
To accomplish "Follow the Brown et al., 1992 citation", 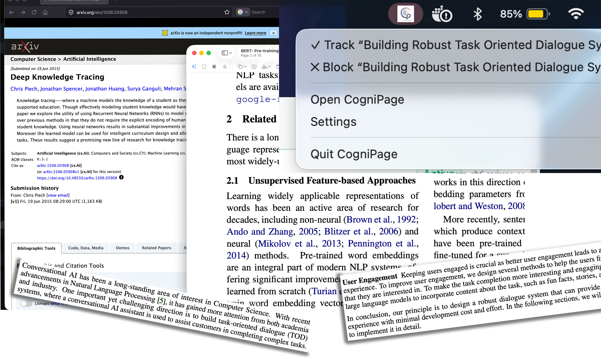I will point(381,219).
